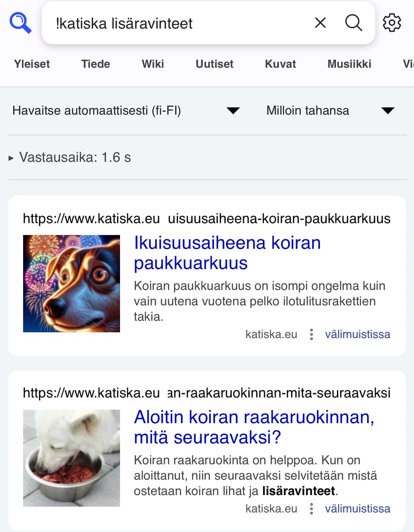
Task: Expand the Vastausaika details triangle
Action: (x=11, y=158)
